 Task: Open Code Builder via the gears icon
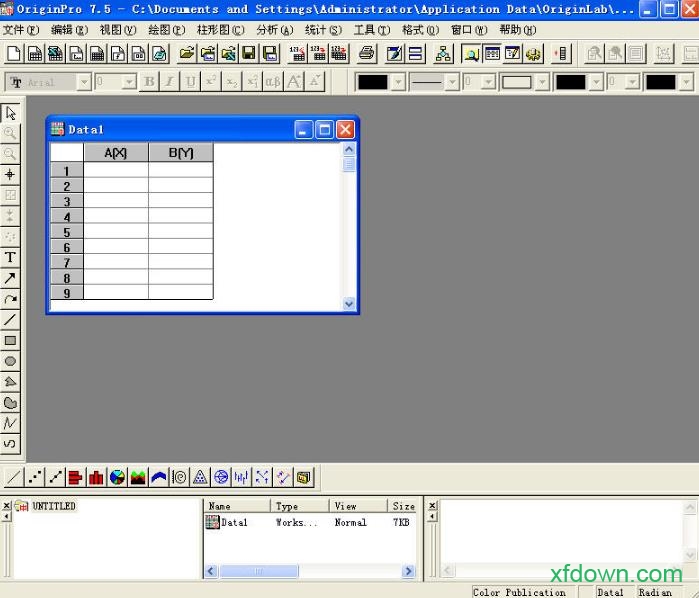click(533, 54)
